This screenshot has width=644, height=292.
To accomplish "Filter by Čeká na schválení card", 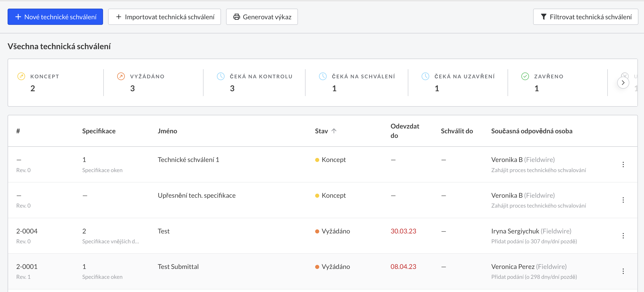I will [357, 83].
